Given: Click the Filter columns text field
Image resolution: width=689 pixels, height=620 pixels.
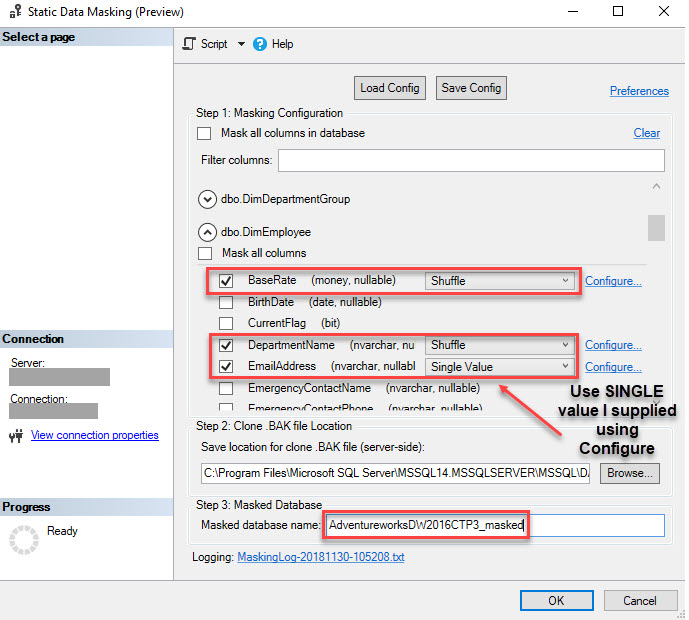Looking at the screenshot, I should 471,160.
